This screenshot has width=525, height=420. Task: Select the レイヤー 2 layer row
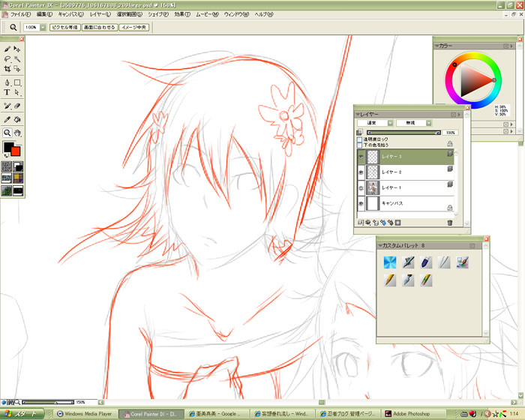[x=406, y=172]
